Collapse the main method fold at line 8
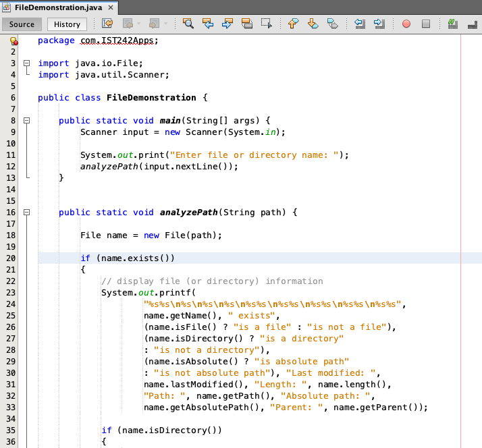The width and height of the screenshot is (482, 448). tap(27, 121)
